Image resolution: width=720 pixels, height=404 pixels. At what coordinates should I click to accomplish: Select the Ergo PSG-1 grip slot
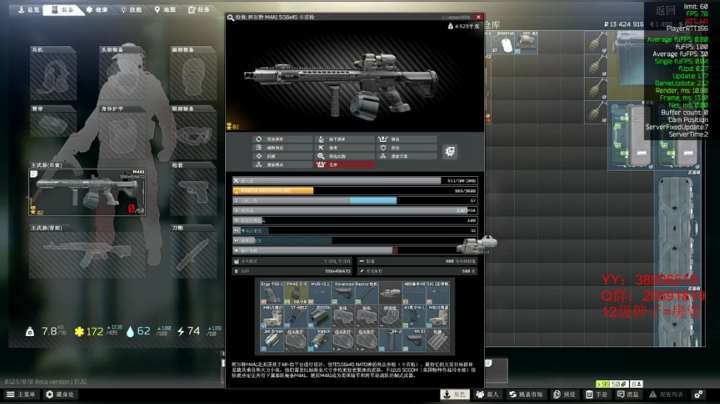point(272,293)
